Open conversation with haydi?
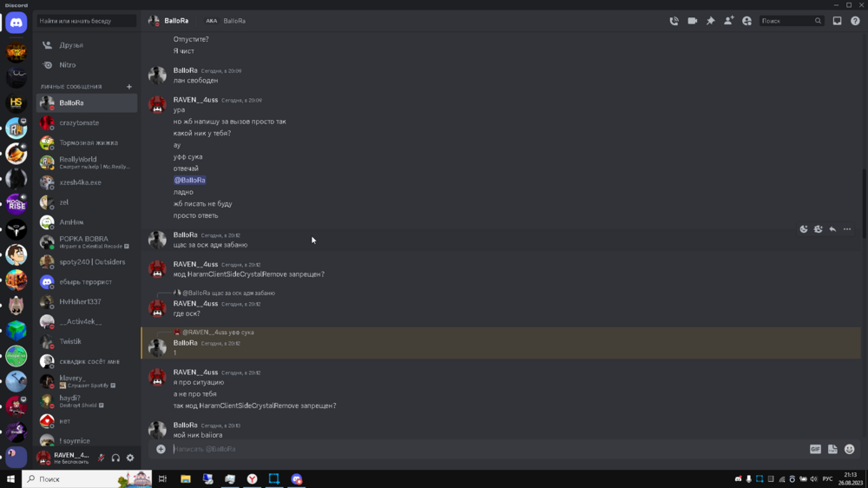The height and width of the screenshot is (488, 868). (x=87, y=401)
